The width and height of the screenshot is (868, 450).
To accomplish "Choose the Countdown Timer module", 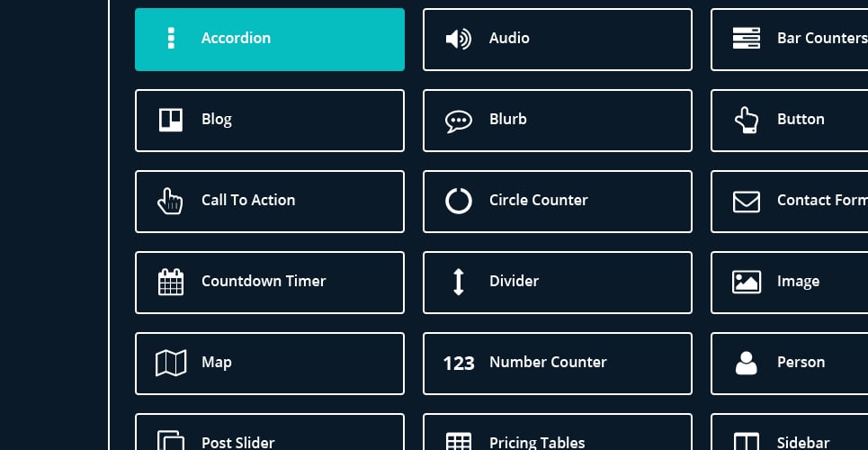I will 270,283.
